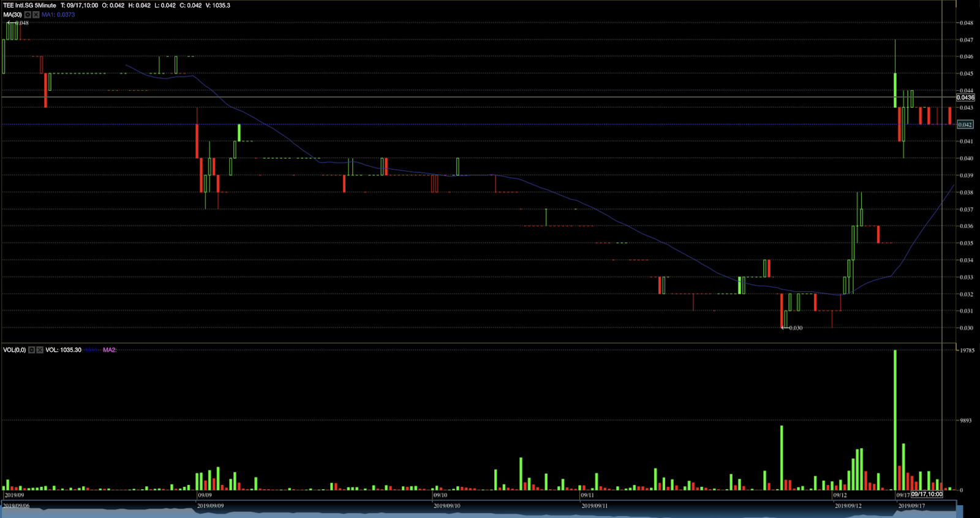980x518 pixels.
Task: Click the 09/12 time axis label
Action: point(840,495)
